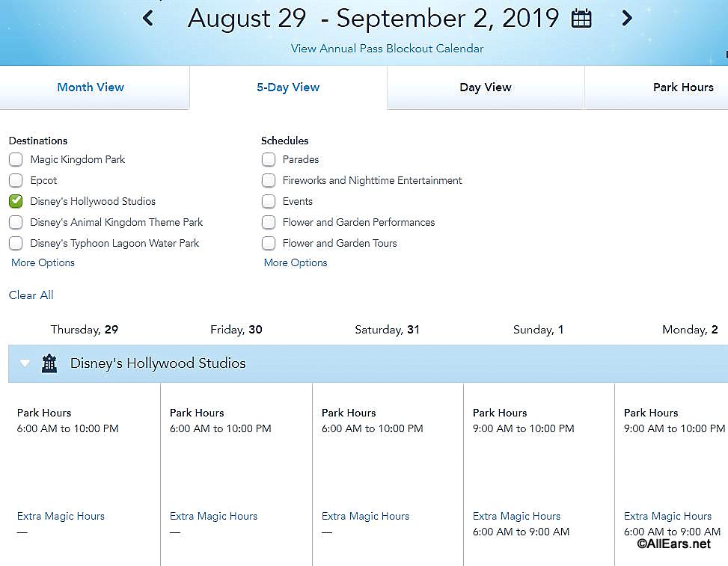Click Thursday's 6:00 AM to 10:00 PM hours
The image size is (728, 566).
68,428
